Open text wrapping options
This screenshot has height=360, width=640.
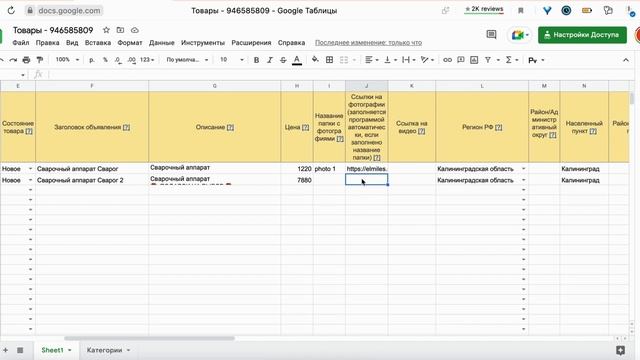point(409,60)
